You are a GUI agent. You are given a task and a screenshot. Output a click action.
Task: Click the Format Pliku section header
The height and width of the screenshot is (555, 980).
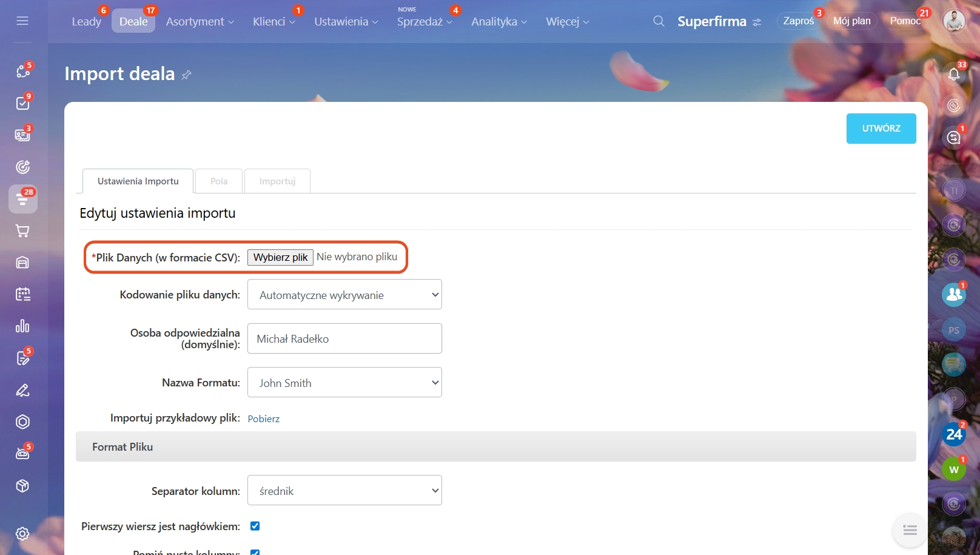(x=495, y=446)
